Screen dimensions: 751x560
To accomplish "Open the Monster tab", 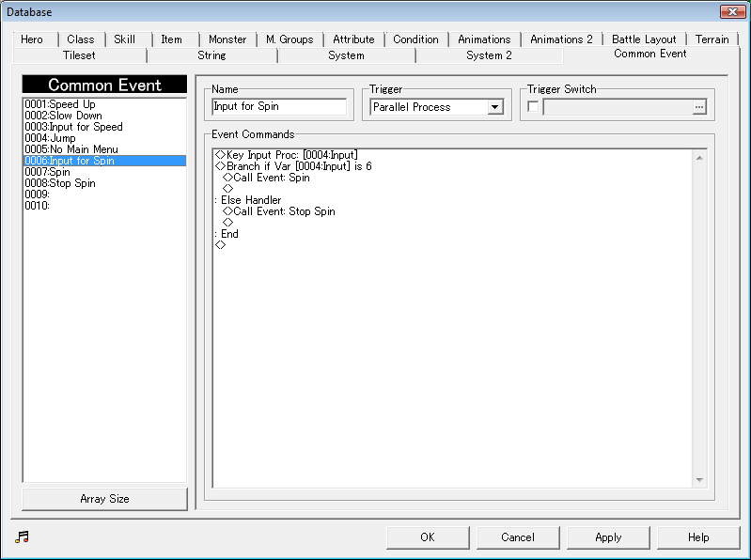I will pyautogui.click(x=227, y=39).
